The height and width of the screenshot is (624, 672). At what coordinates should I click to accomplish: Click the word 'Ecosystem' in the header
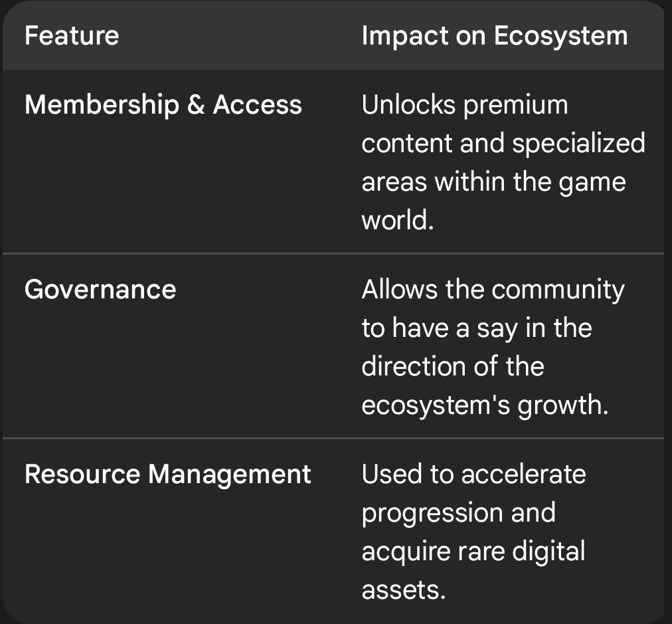pos(560,37)
